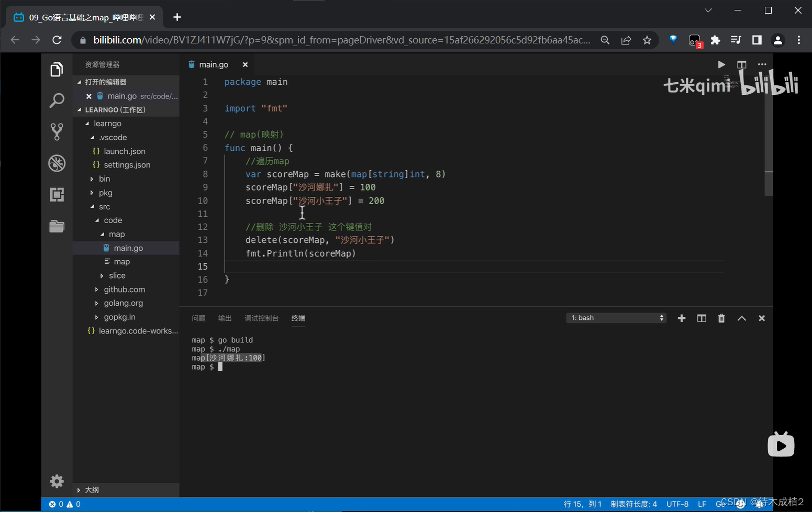Switch to the 输出 panel tab
The height and width of the screenshot is (512, 812).
pyautogui.click(x=225, y=318)
